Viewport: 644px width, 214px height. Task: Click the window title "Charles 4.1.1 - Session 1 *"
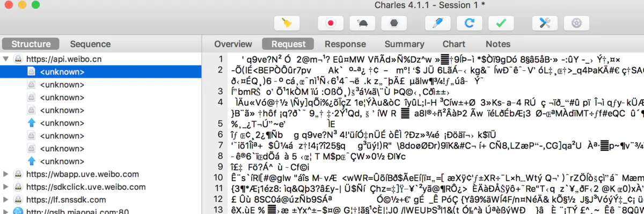[430, 5]
